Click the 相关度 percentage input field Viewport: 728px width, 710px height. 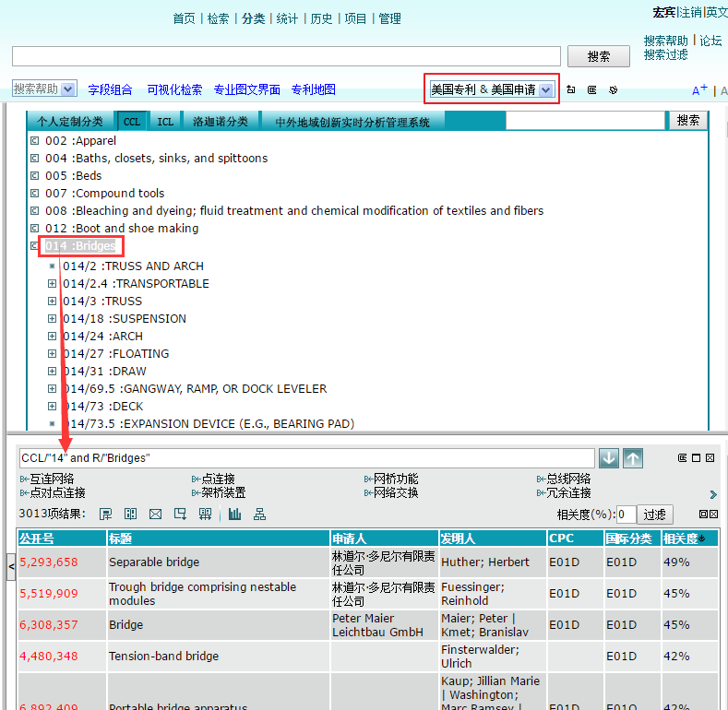[626, 515]
